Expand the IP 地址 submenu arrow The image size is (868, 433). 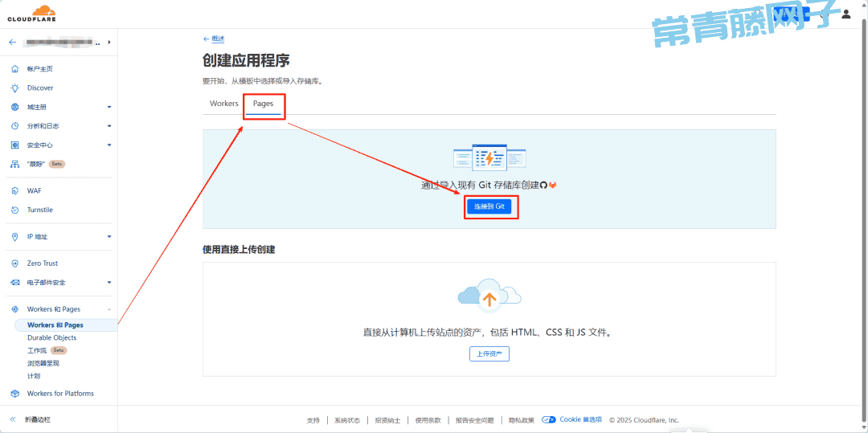109,237
